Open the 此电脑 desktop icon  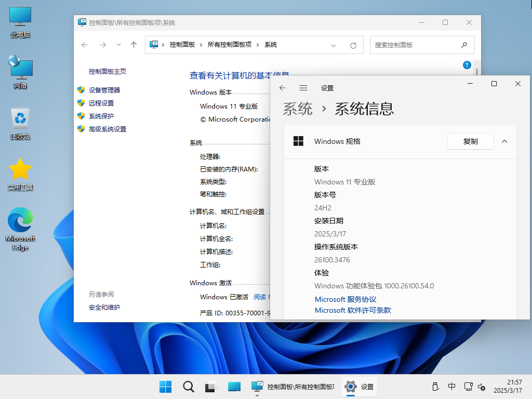(20, 22)
